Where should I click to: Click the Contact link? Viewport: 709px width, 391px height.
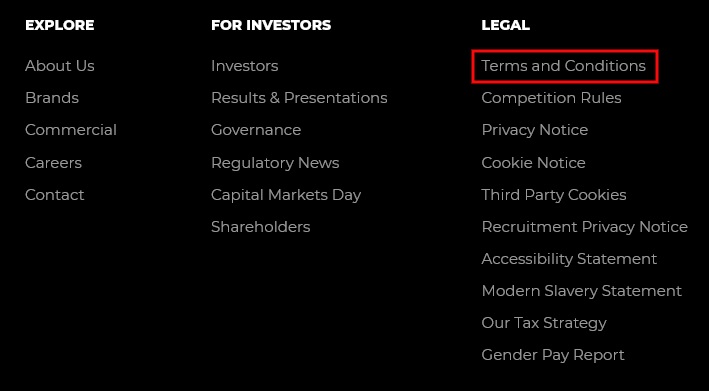click(55, 195)
